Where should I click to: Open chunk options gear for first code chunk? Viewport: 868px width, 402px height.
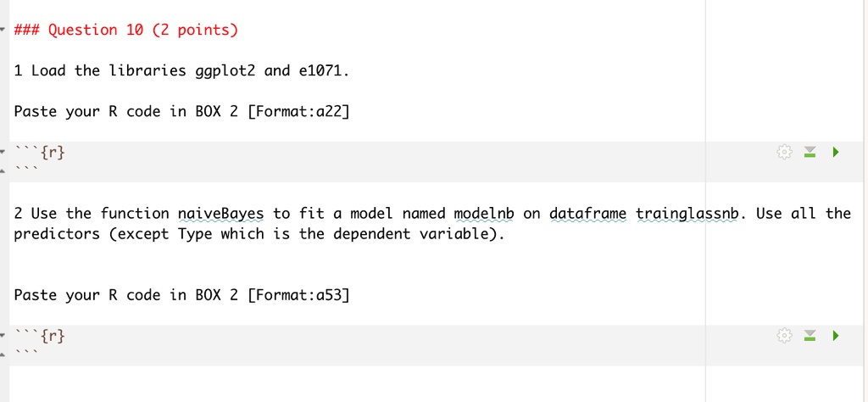click(x=784, y=152)
